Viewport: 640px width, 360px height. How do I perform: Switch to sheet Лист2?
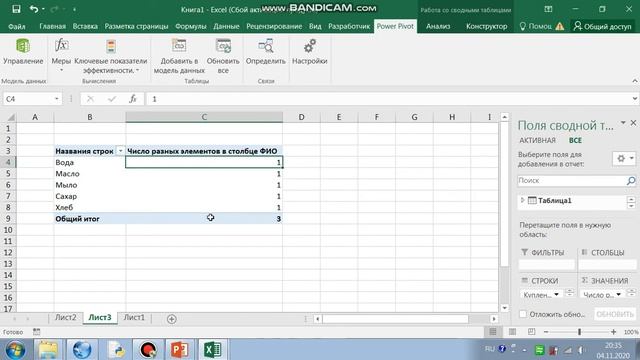(66, 318)
